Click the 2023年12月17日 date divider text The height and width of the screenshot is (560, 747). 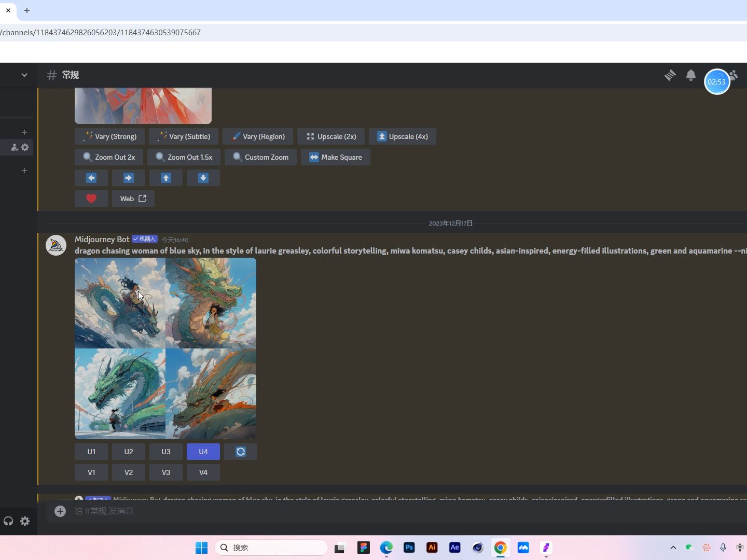(451, 223)
